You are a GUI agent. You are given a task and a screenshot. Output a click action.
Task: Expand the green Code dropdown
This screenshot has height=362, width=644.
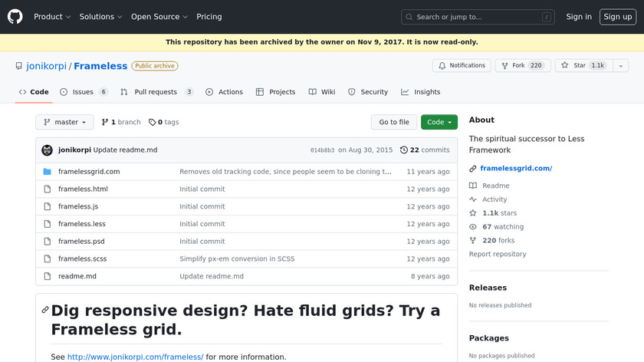tap(439, 122)
